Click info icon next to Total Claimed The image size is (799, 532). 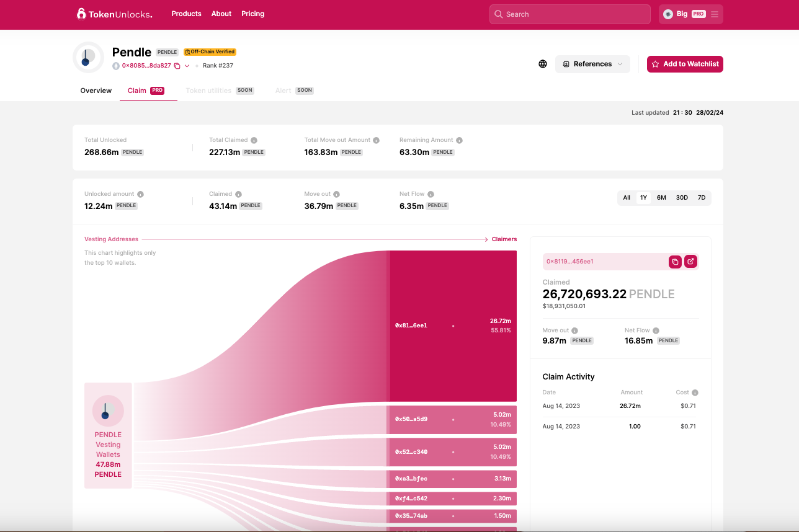click(x=254, y=140)
